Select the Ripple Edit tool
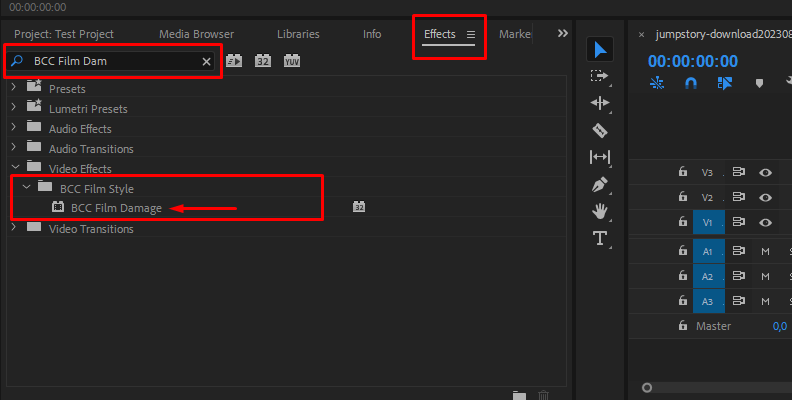Image resolution: width=792 pixels, height=400 pixels. (x=600, y=103)
